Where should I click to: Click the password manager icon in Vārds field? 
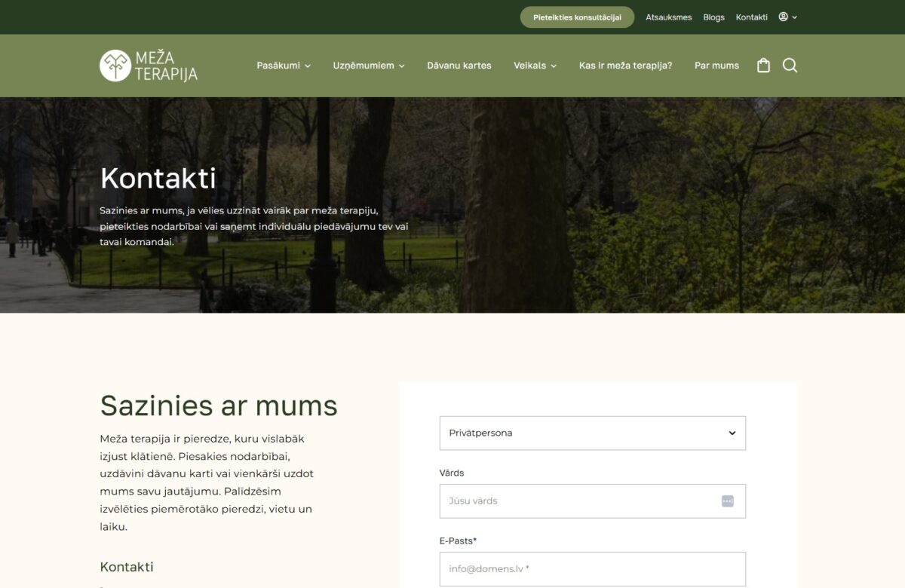[x=727, y=501]
